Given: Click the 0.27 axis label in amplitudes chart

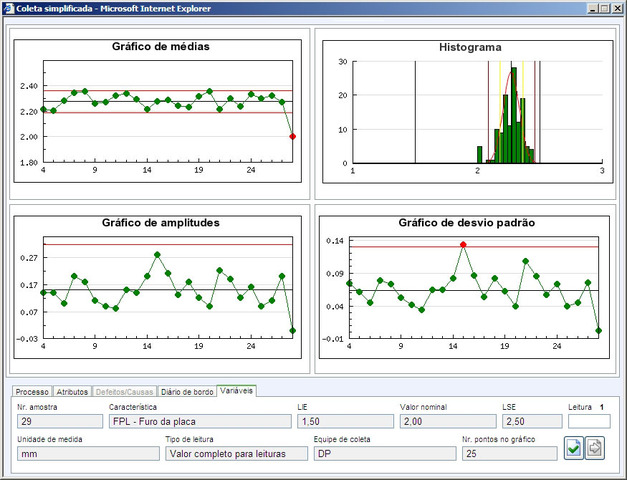Looking at the screenshot, I should point(29,258).
